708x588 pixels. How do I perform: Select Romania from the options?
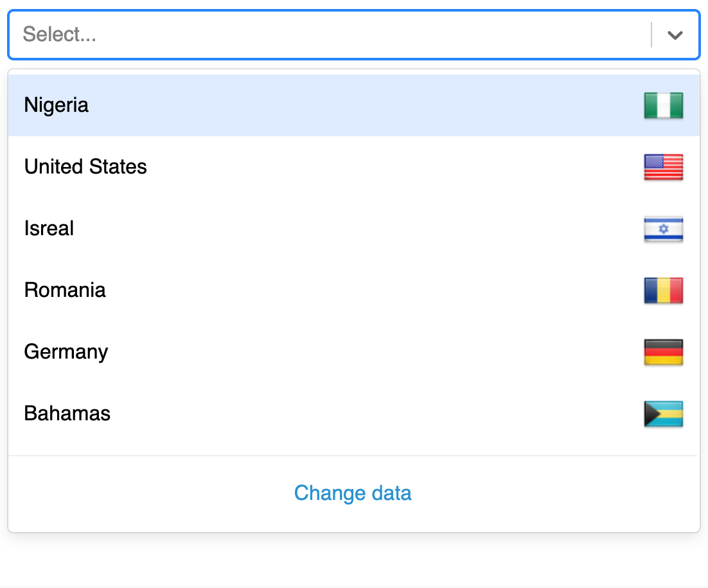(x=65, y=290)
